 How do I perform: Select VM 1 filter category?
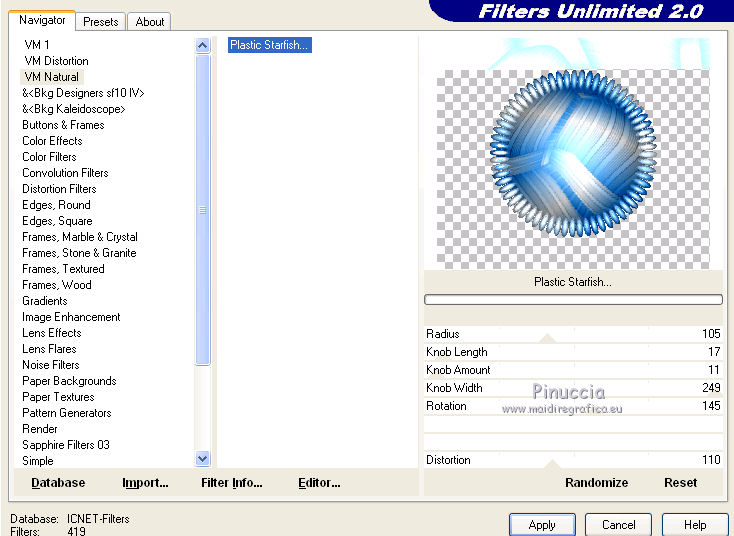pyautogui.click(x=37, y=44)
